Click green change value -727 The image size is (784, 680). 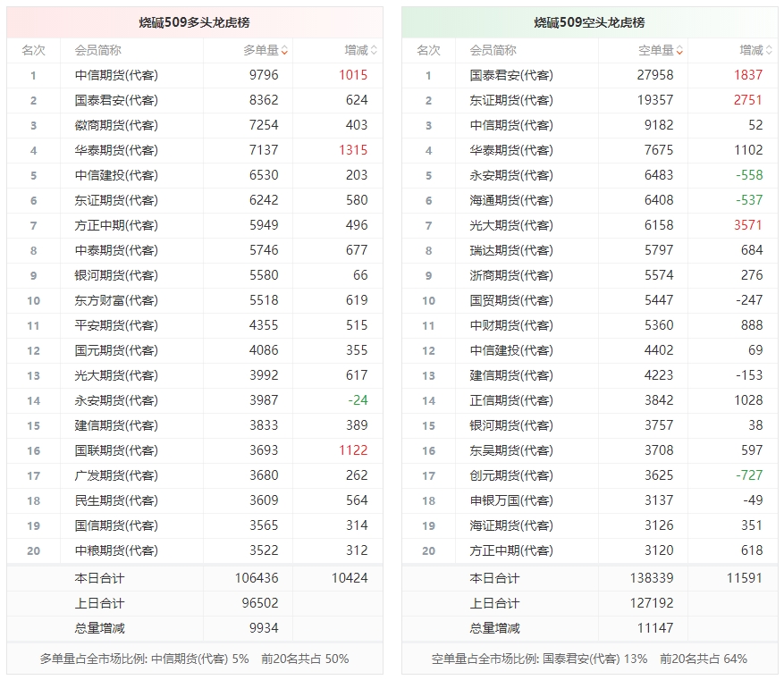(x=749, y=475)
